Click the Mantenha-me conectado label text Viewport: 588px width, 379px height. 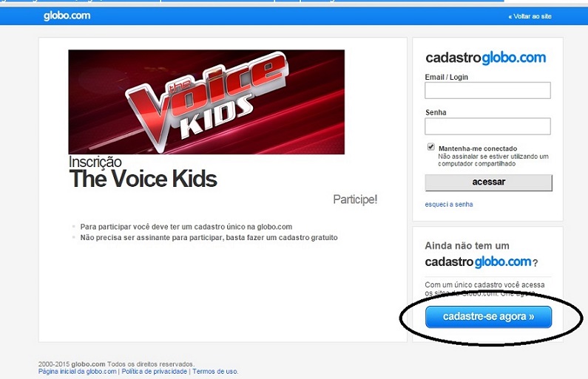[478, 148]
